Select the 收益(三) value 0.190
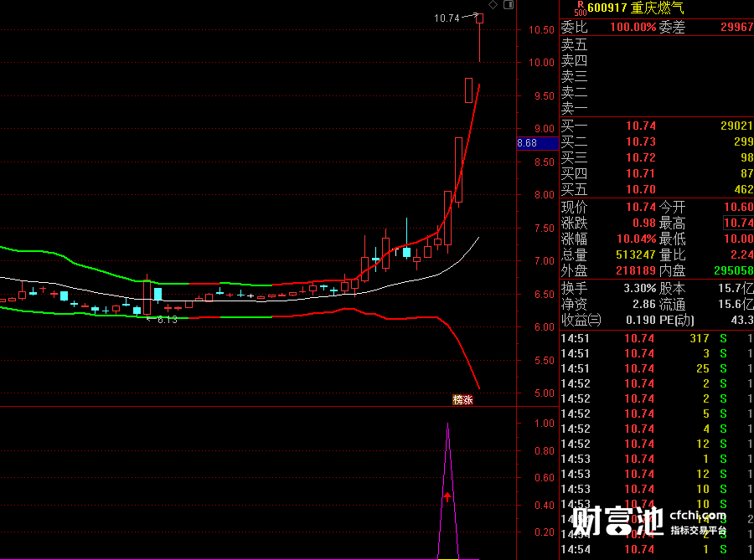The width and height of the screenshot is (754, 560). click(641, 320)
